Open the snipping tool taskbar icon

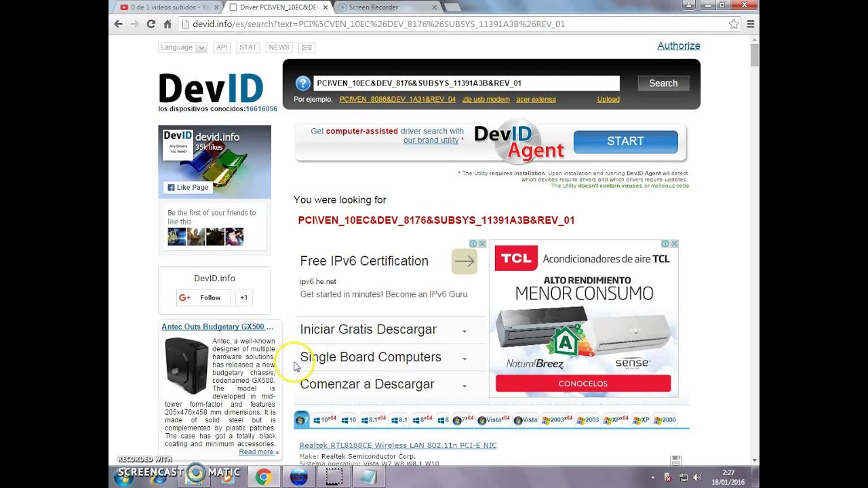click(334, 477)
